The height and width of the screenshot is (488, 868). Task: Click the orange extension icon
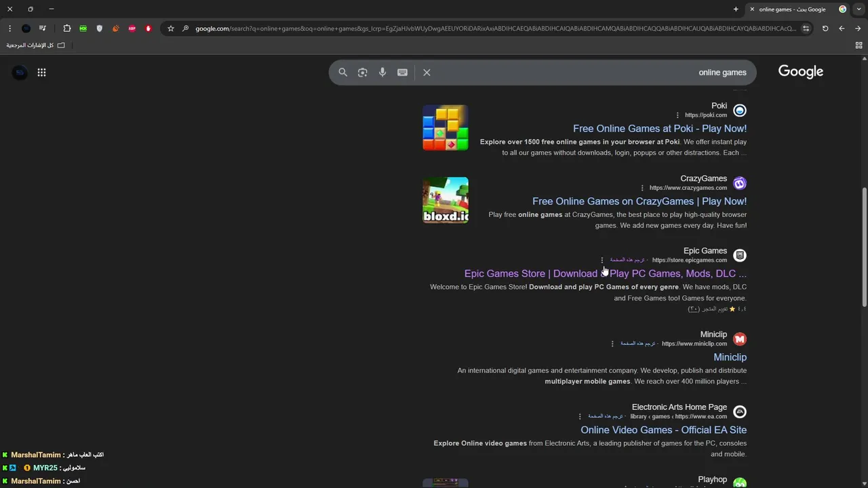tap(115, 28)
